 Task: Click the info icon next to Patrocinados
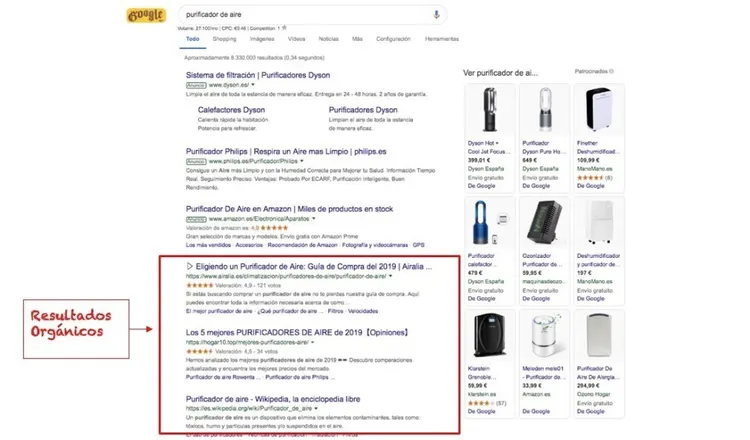[x=611, y=71]
